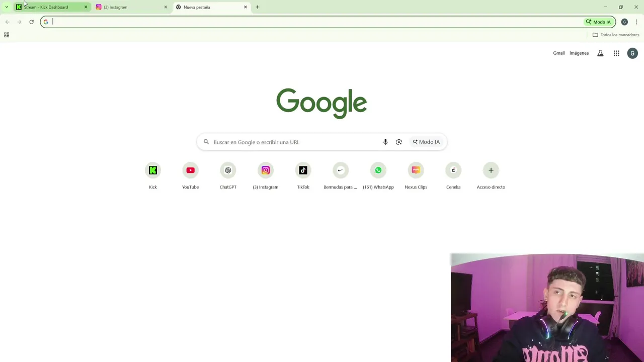The width and height of the screenshot is (644, 362).
Task: Open Chrome three-dot menu
Action: 636,22
